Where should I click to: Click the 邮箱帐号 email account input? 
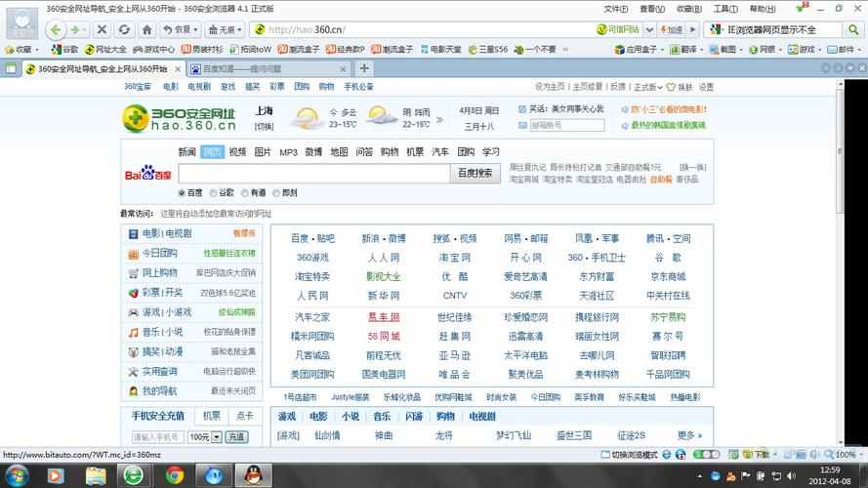[x=567, y=125]
